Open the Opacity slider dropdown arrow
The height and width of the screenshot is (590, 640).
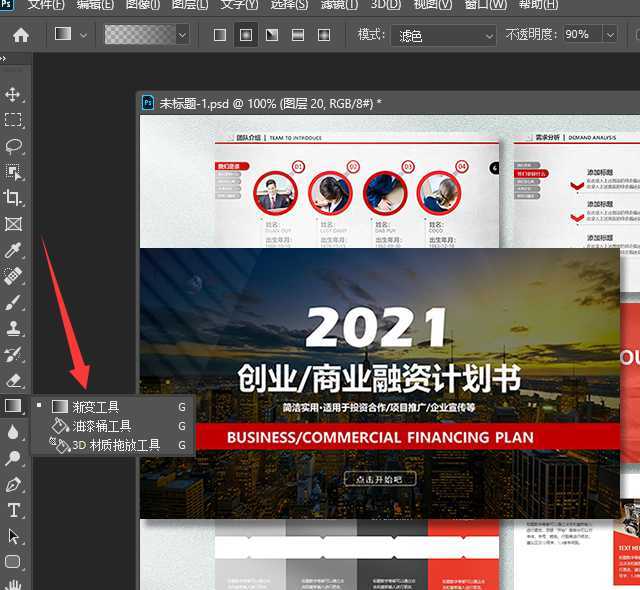tap(610, 35)
